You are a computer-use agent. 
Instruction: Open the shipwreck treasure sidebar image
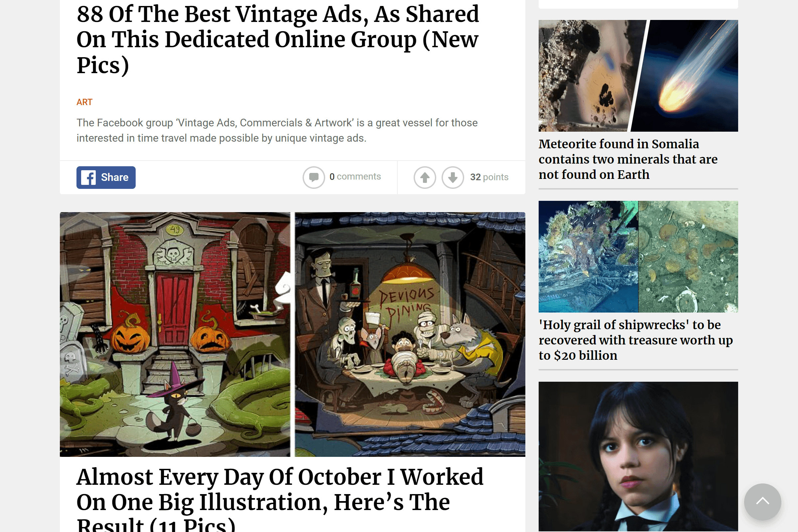coord(638,256)
